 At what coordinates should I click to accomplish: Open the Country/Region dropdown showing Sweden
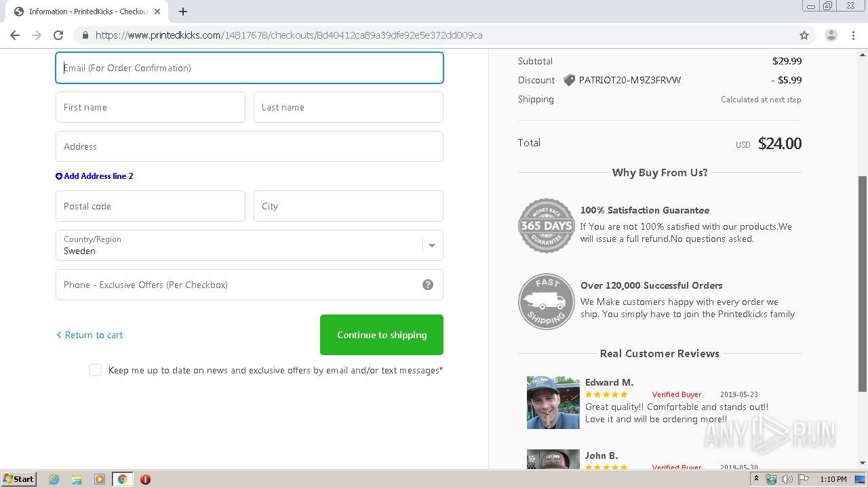(250, 245)
